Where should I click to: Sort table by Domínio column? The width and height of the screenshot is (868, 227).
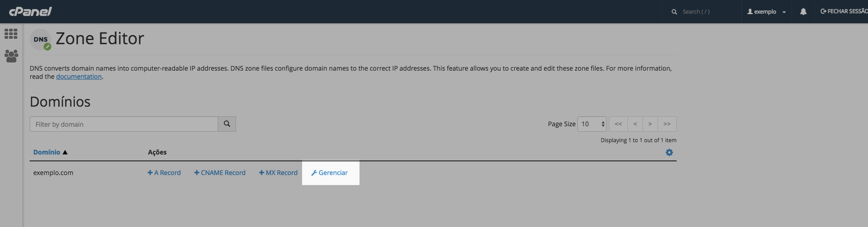(47, 152)
